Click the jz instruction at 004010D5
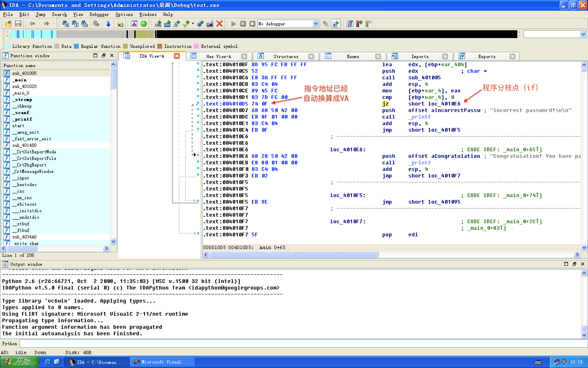 [385, 104]
